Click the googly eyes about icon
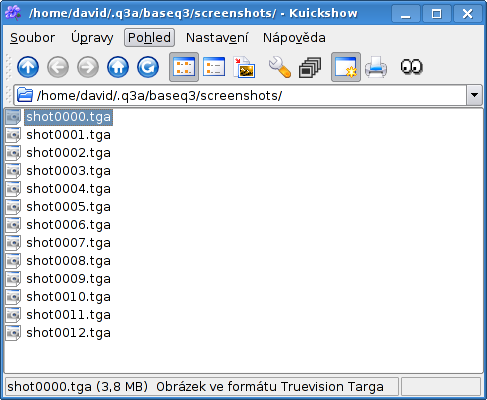This screenshot has height=400, width=487. pos(412,67)
